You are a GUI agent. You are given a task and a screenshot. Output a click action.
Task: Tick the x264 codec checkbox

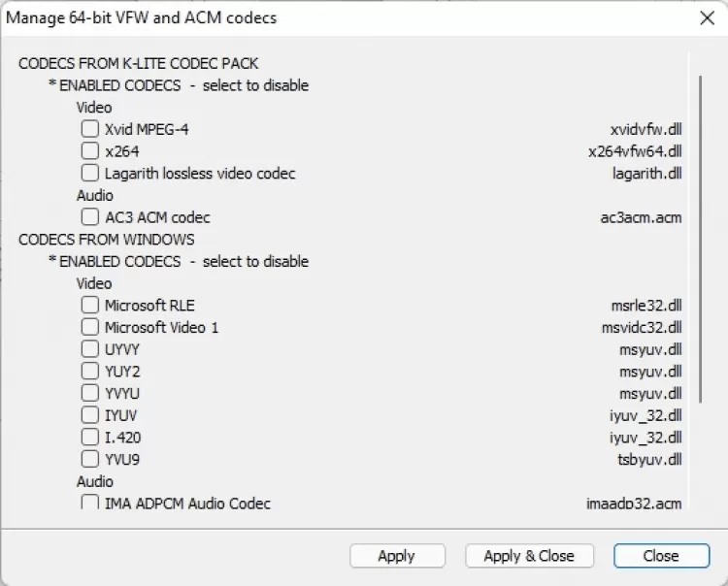90,150
